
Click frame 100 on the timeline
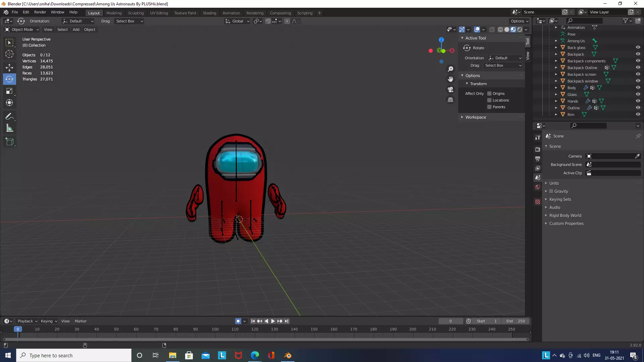click(215, 329)
